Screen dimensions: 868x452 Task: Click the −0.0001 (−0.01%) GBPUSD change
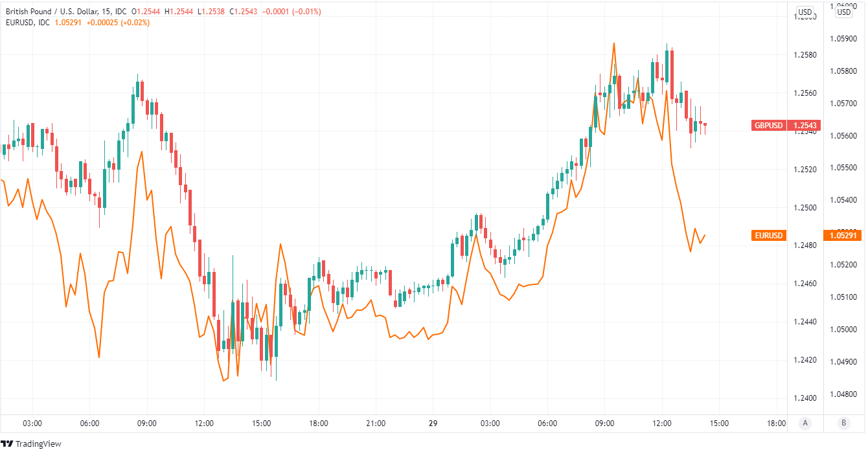click(291, 12)
